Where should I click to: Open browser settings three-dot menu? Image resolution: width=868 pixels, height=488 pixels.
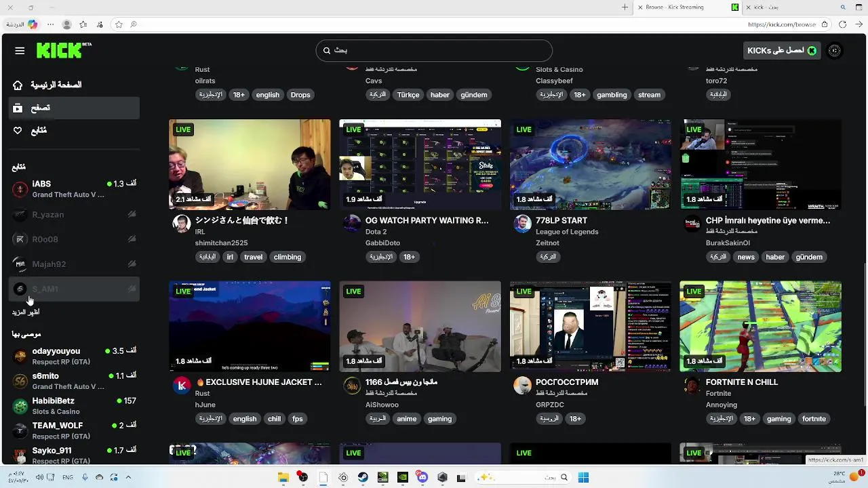50,24
